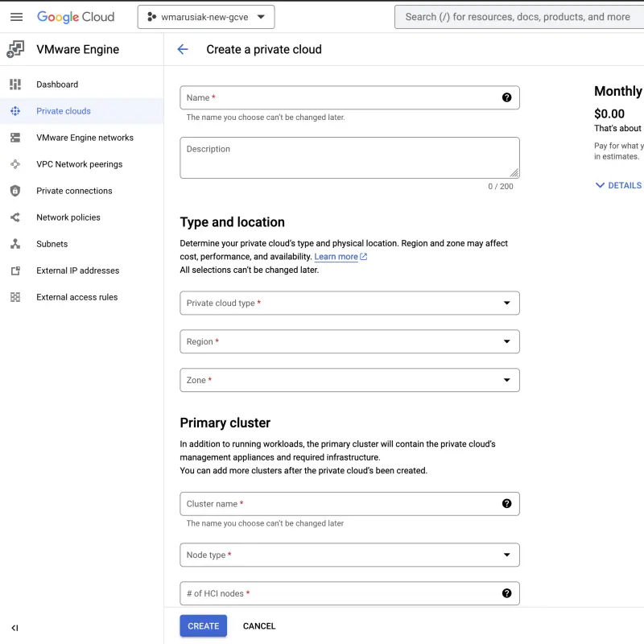Open the Private cloud type dropdown
Viewport: 644px width, 644px height.
coord(349,303)
